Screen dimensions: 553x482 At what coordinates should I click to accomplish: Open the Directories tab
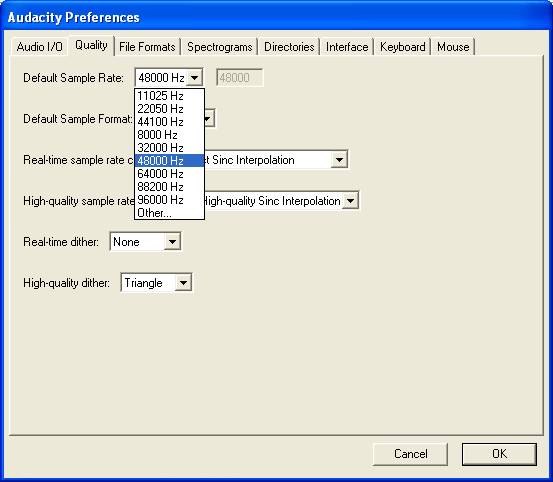[289, 47]
